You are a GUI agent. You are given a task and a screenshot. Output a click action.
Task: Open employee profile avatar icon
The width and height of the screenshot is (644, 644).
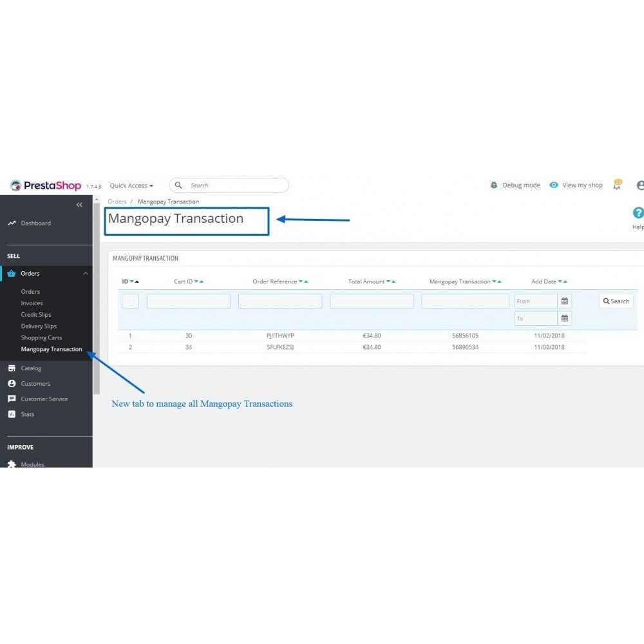pyautogui.click(x=640, y=185)
